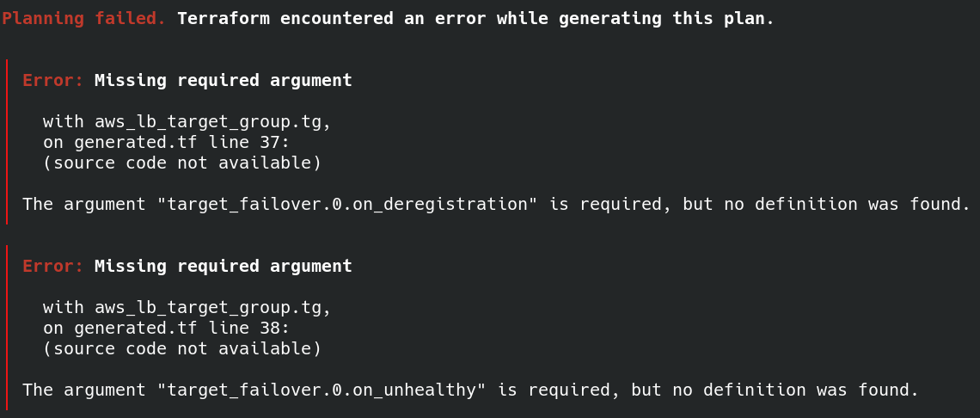The width and height of the screenshot is (980, 418).
Task: Click the second red 'Error:' label
Action: click(x=53, y=266)
